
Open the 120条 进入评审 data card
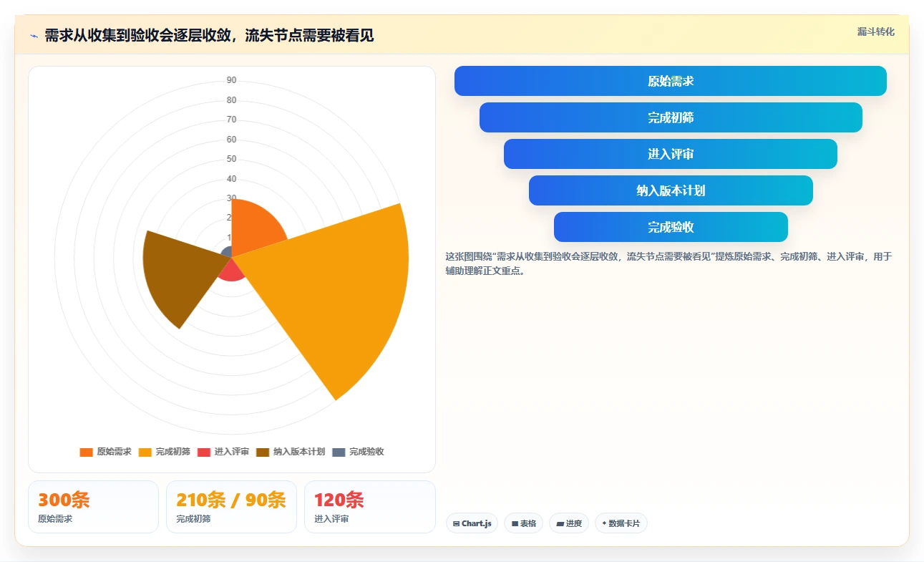pos(370,507)
